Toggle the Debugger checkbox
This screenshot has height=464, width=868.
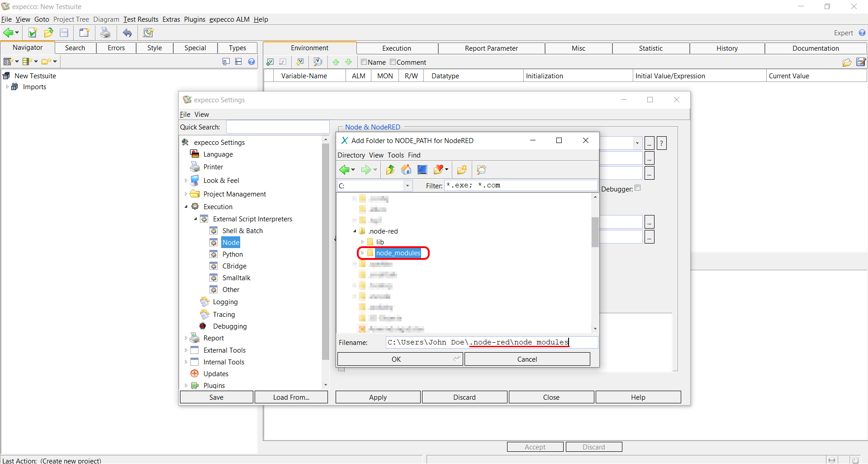pyautogui.click(x=638, y=188)
